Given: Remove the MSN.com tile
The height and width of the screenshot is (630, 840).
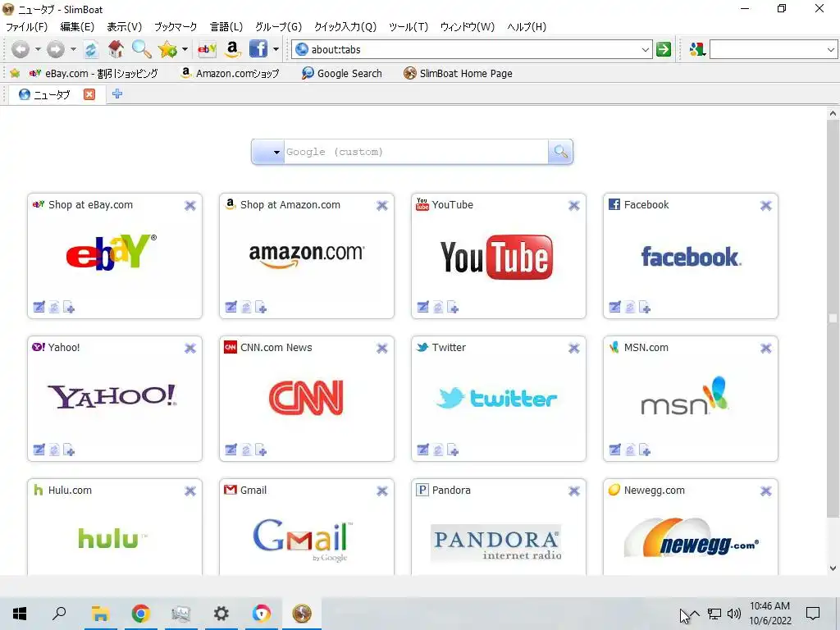Looking at the screenshot, I should tap(766, 348).
